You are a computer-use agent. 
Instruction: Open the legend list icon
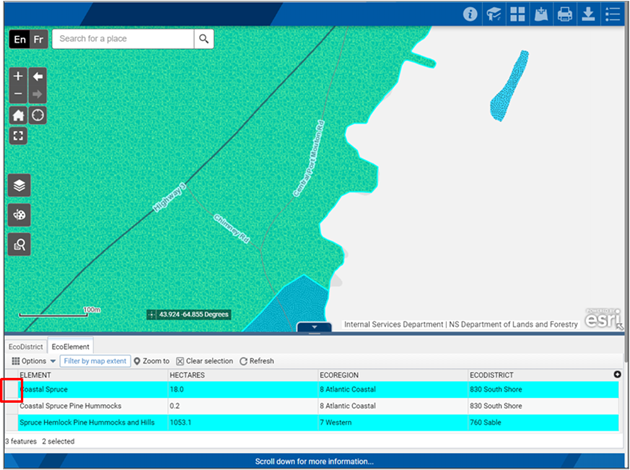[612, 14]
